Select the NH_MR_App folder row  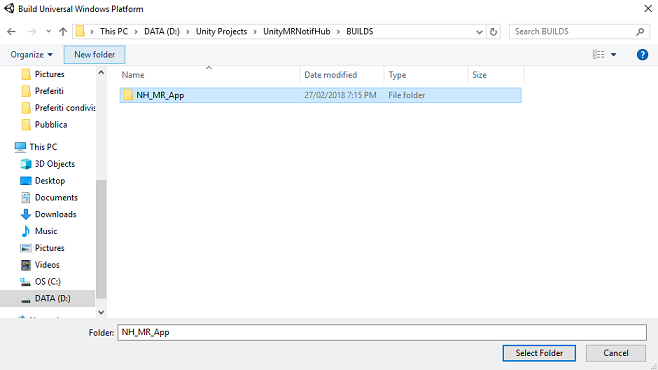321,95
